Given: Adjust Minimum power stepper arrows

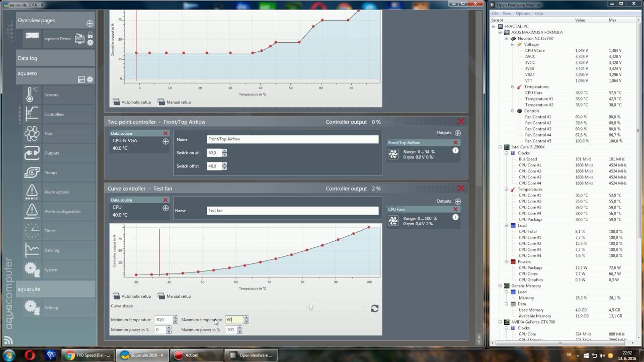Looking at the screenshot, I should (x=170, y=330).
